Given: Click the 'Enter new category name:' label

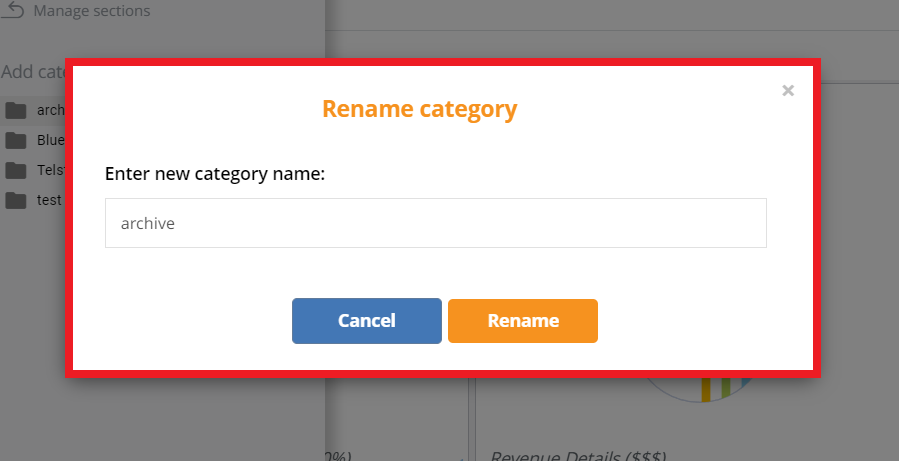Looking at the screenshot, I should pyautogui.click(x=215, y=174).
